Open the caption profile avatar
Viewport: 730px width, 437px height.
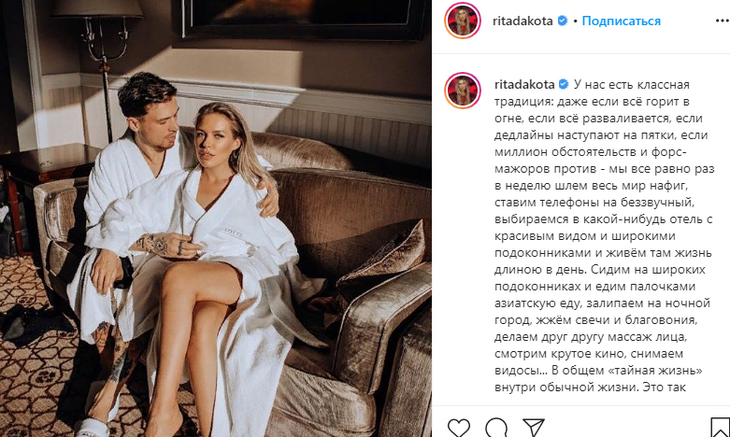coord(462,90)
